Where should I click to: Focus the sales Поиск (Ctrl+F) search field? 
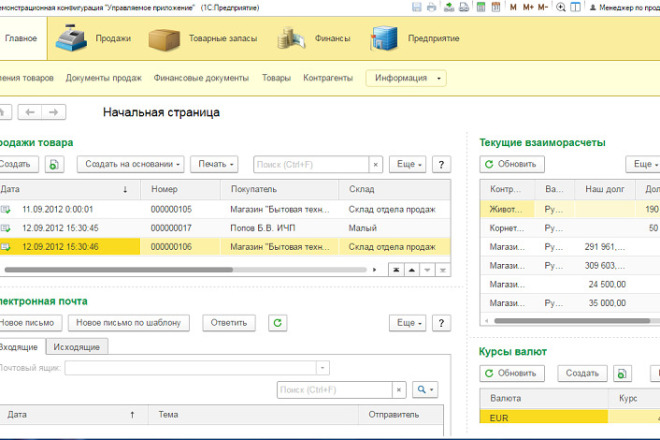point(311,165)
